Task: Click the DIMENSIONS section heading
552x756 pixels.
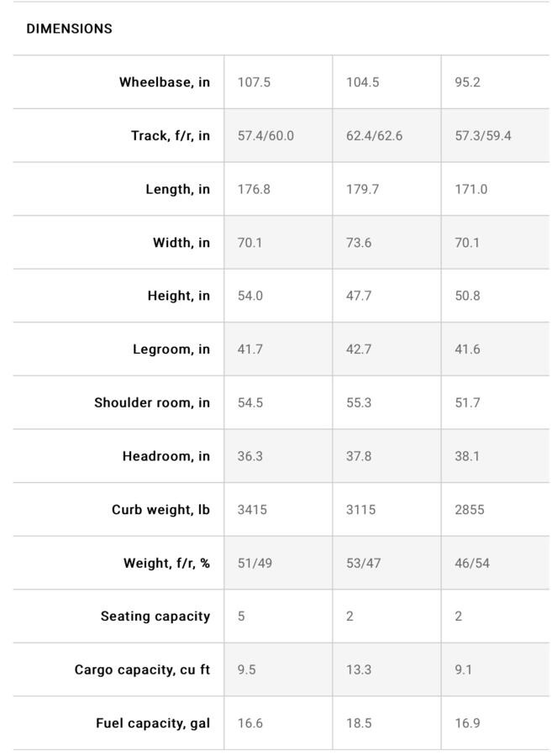Action: click(x=69, y=29)
